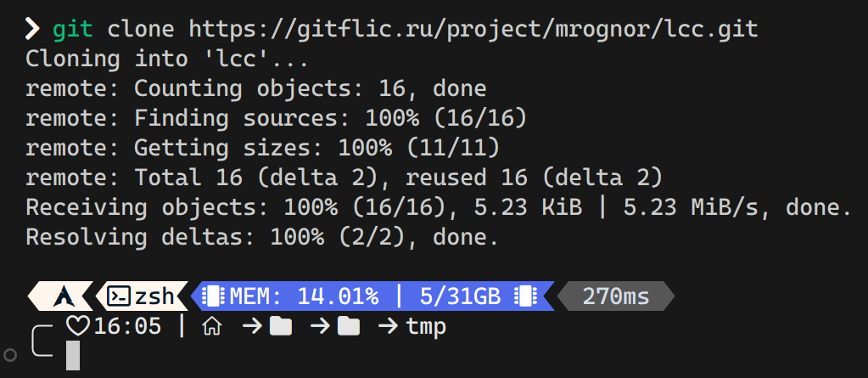Click the memory chip icon before MEM
868x378 pixels.
point(216,296)
